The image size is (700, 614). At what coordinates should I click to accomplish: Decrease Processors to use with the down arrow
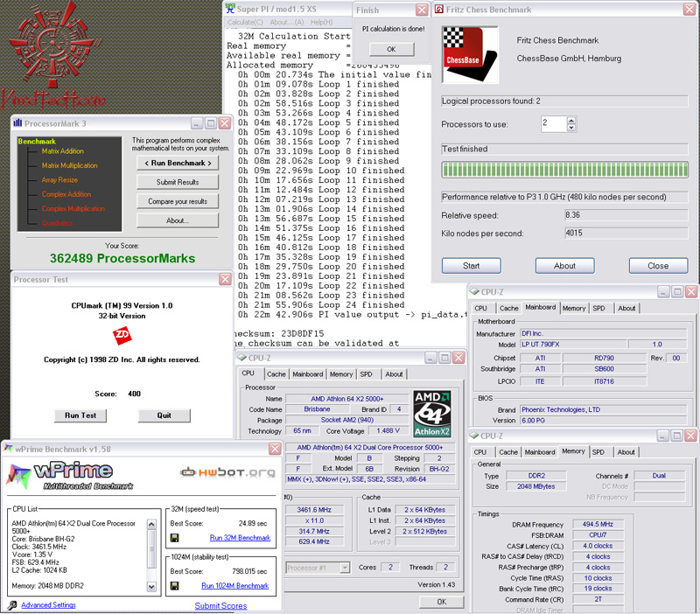click(571, 128)
